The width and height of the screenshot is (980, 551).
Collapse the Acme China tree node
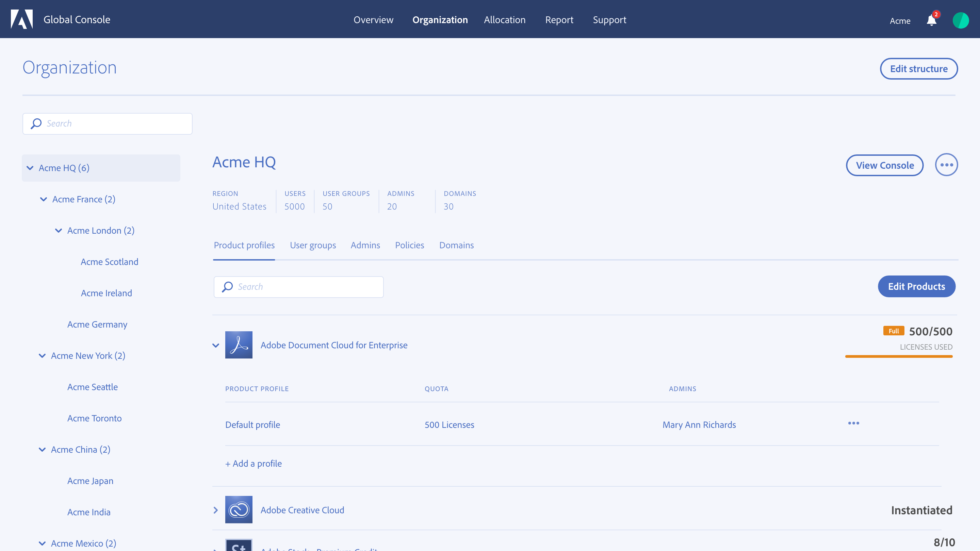pyautogui.click(x=42, y=449)
